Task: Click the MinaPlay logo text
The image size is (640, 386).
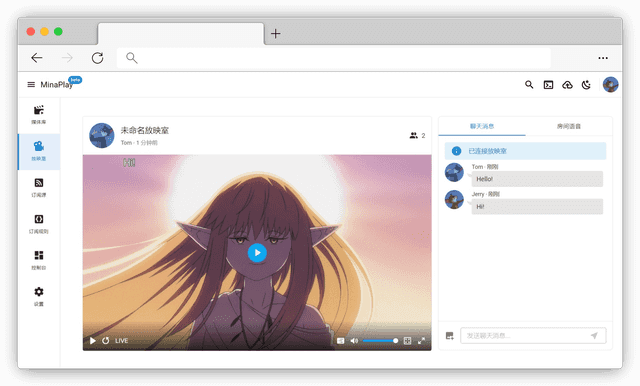Action: [x=56, y=84]
